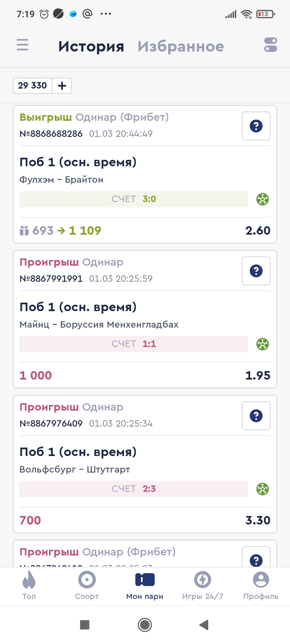Screen dimensions: 290x644
Task: Go to the Спорт section
Action: [x=87, y=586]
